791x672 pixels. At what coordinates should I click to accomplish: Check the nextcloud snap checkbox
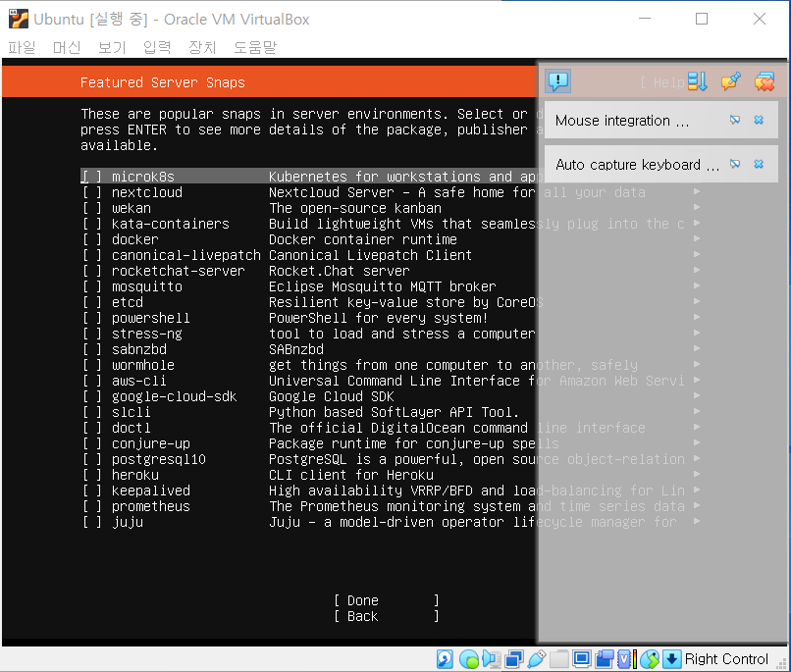coord(92,192)
